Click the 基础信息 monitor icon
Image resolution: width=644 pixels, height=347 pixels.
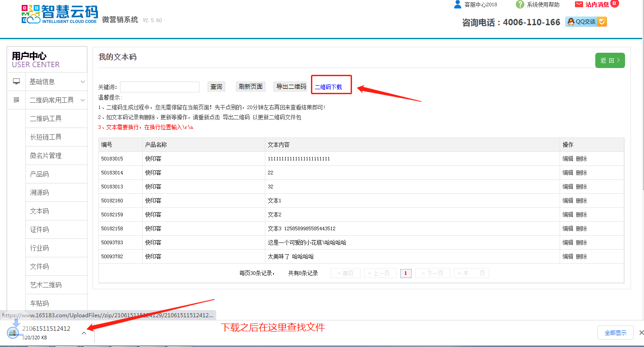pyautogui.click(x=17, y=82)
